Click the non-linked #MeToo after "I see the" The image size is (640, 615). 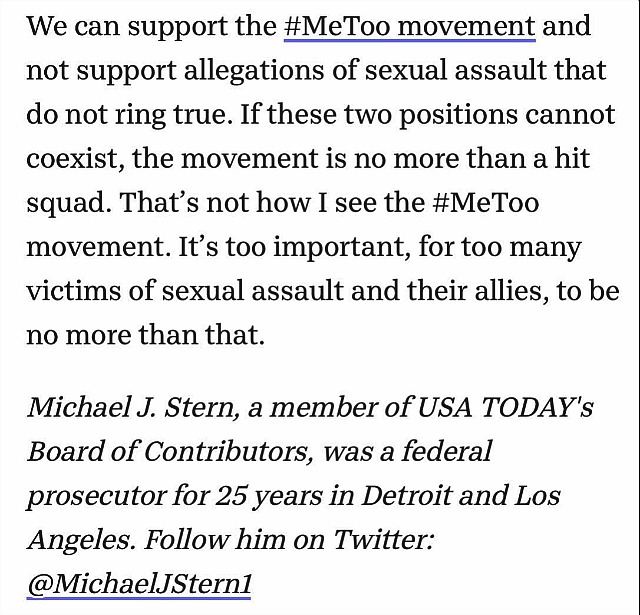(x=486, y=202)
